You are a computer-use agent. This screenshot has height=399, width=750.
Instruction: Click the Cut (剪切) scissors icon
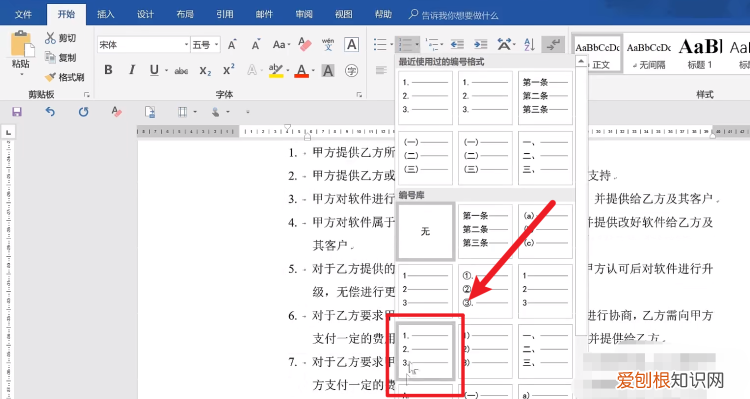coord(50,38)
